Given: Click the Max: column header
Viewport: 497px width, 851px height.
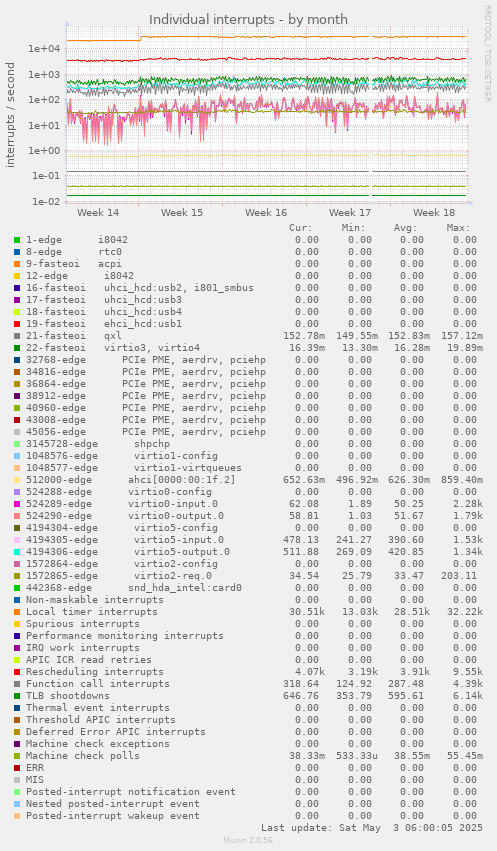Looking at the screenshot, I should tap(458, 228).
